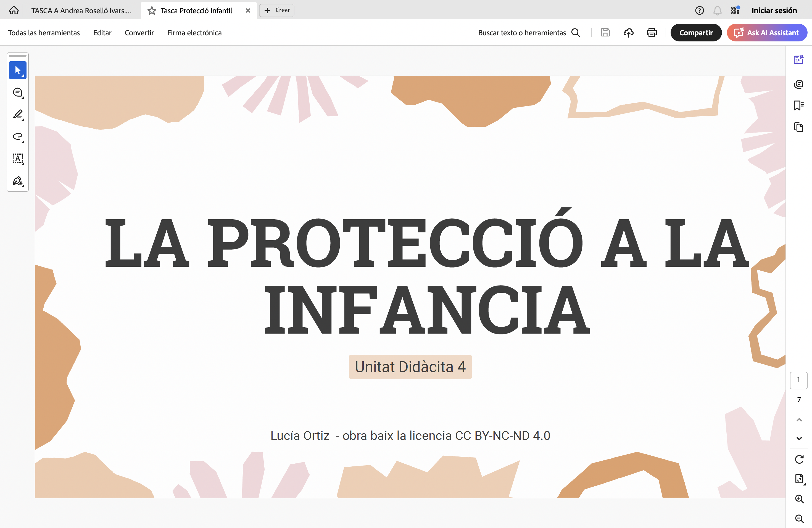Click the search magnifier icon
This screenshot has height=528, width=812.
[x=576, y=33]
